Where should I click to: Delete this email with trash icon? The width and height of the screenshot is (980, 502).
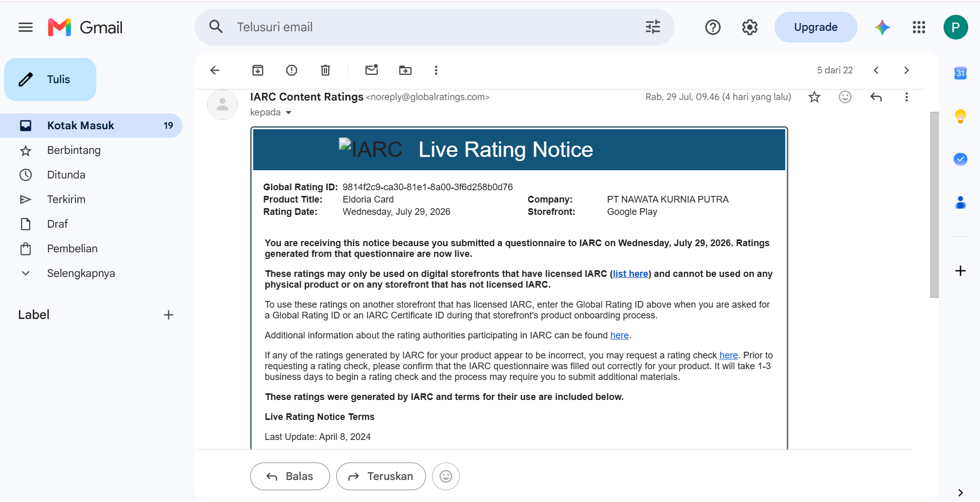(325, 70)
